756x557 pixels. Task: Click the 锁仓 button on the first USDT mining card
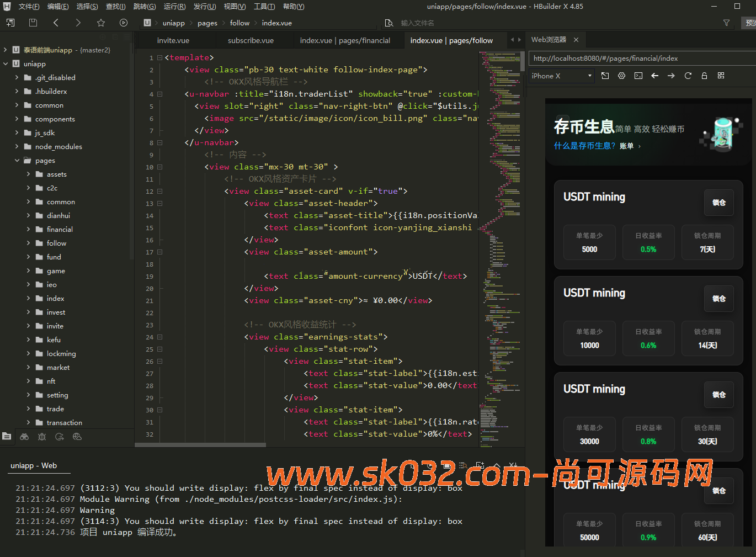[x=718, y=203]
